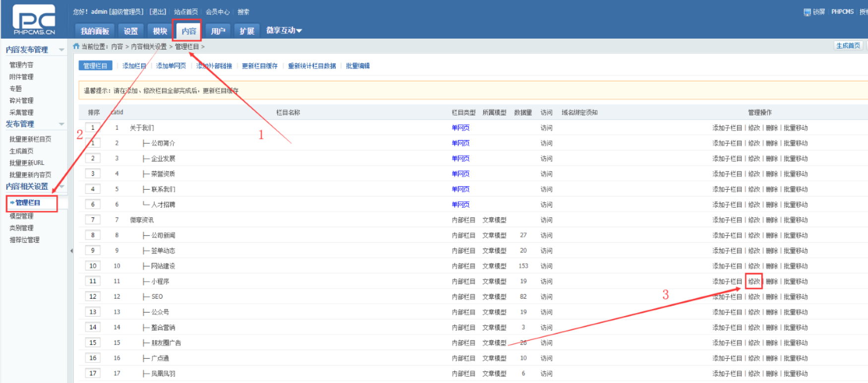Click the 重新统计栏目数据 sub-navigation link
The height and width of the screenshot is (383, 868).
pyautogui.click(x=312, y=66)
